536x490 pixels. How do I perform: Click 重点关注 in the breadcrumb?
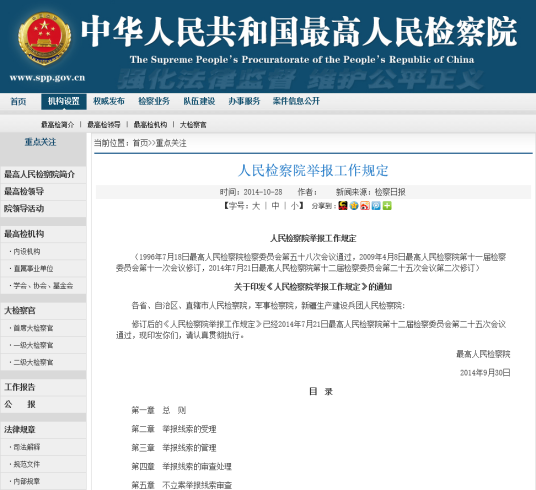click(x=171, y=143)
